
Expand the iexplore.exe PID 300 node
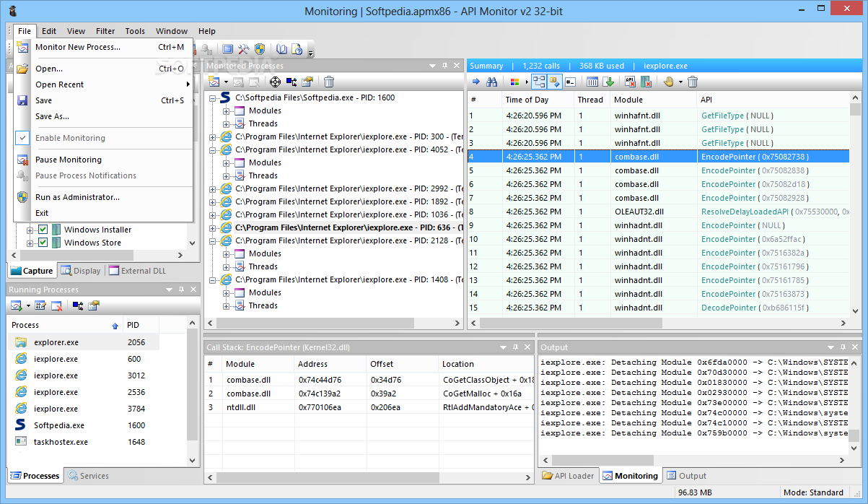(x=213, y=136)
